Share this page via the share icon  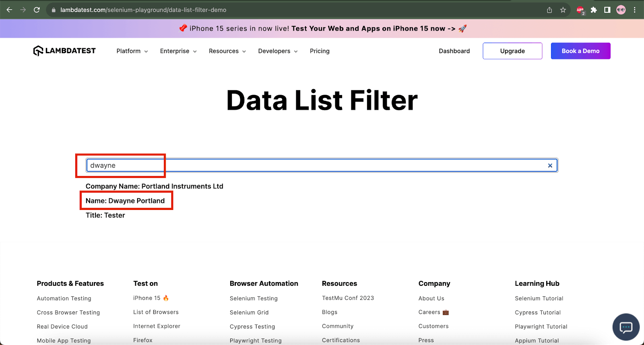(x=549, y=10)
